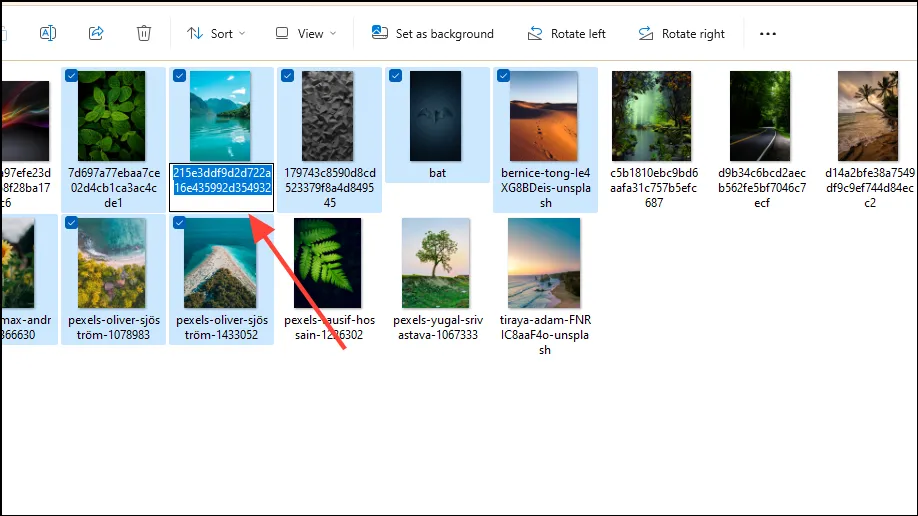The width and height of the screenshot is (918, 516).
Task: Click the pexels-tausif-hossain file label
Action: coord(330,327)
